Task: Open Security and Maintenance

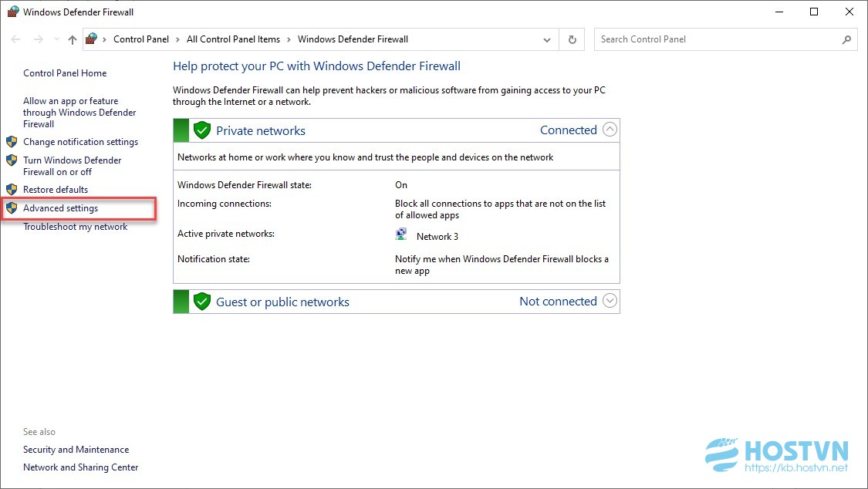Action: coord(76,450)
